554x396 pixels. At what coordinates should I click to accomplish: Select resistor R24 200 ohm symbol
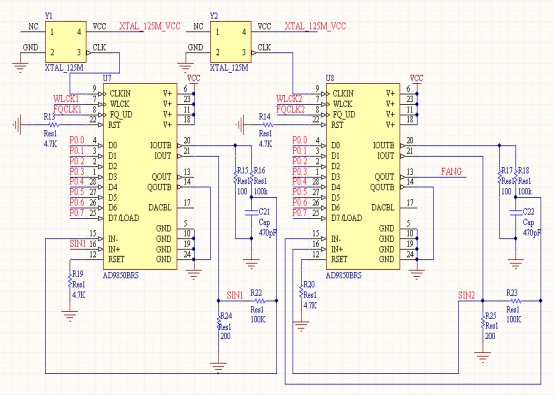(x=219, y=324)
